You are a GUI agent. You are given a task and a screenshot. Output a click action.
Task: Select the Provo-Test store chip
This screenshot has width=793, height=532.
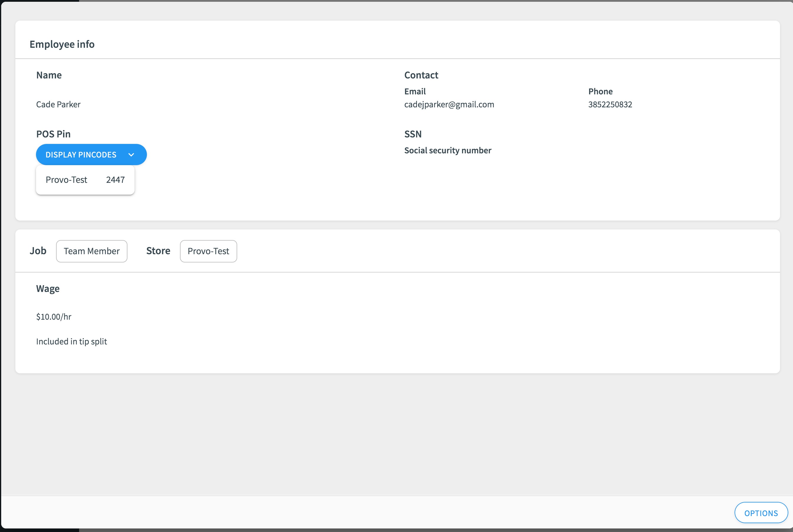click(208, 251)
